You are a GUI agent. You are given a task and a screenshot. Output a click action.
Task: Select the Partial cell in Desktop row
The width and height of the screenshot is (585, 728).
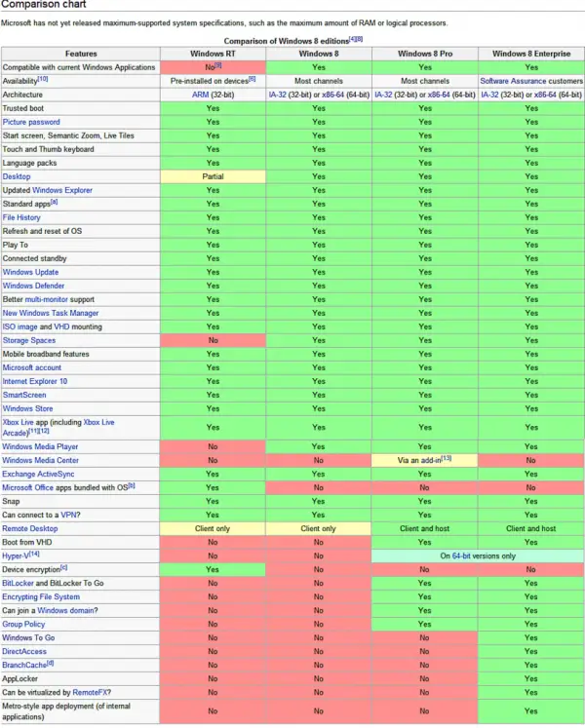[x=213, y=176]
